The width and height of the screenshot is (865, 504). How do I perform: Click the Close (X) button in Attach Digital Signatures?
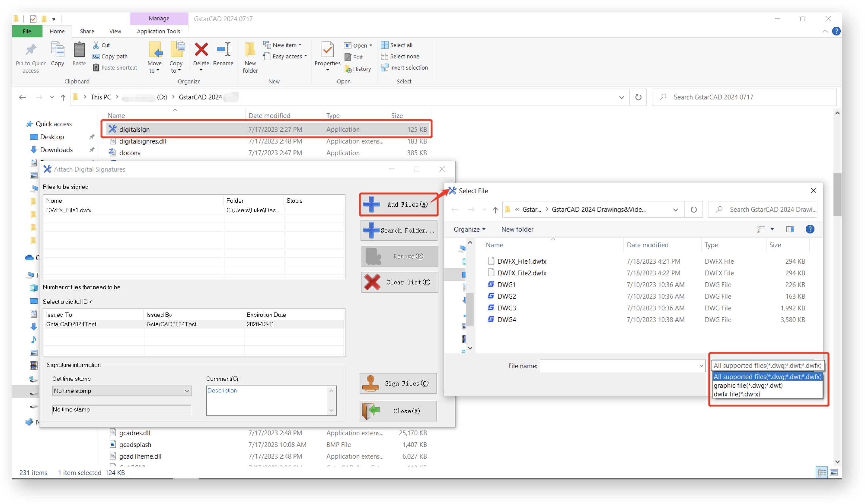click(x=398, y=411)
